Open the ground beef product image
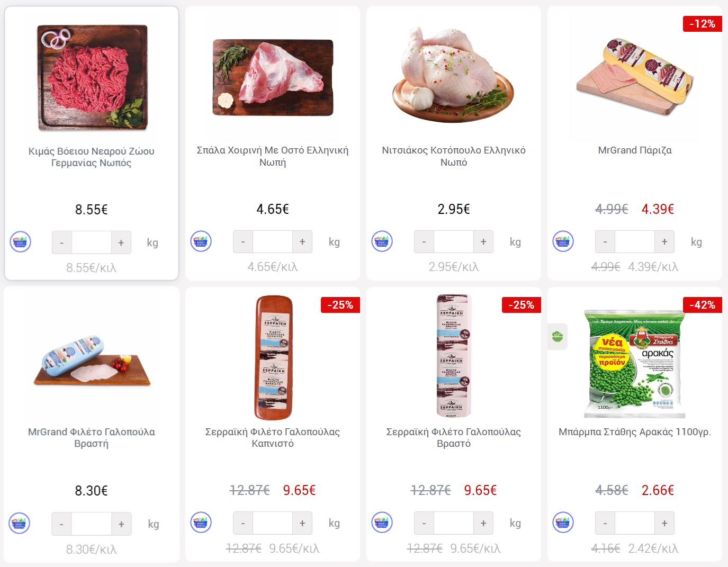728x567 pixels. (92, 77)
